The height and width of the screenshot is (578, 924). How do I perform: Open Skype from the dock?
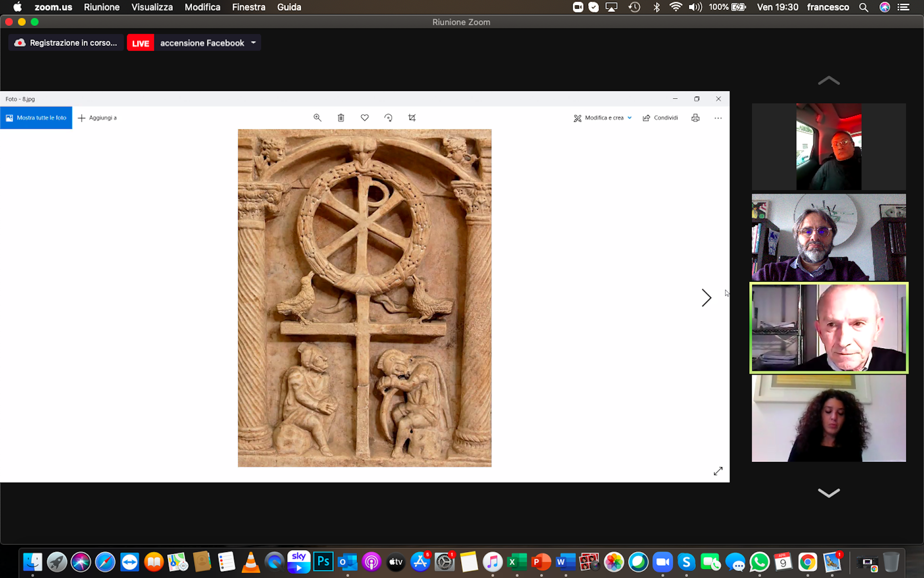click(687, 562)
